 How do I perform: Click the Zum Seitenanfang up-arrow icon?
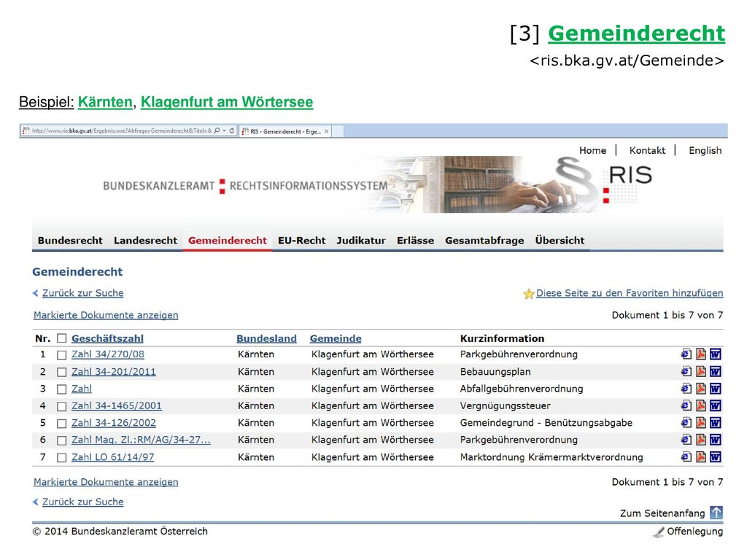(716, 513)
